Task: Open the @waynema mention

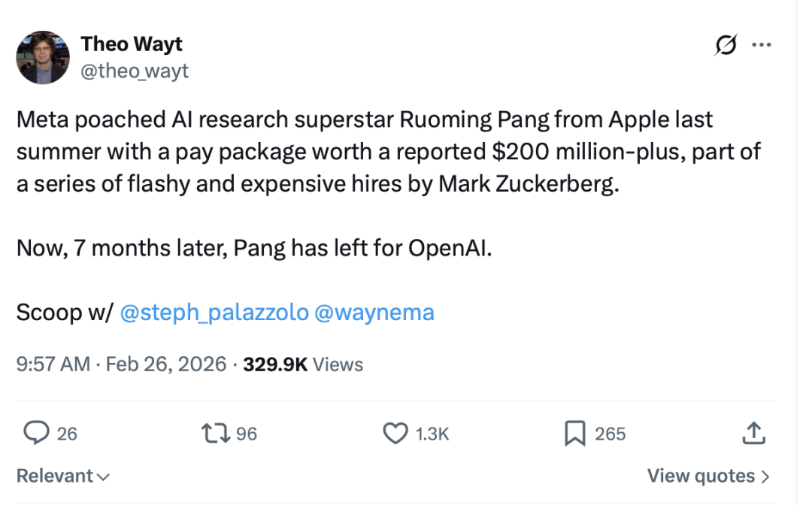Action: click(374, 313)
